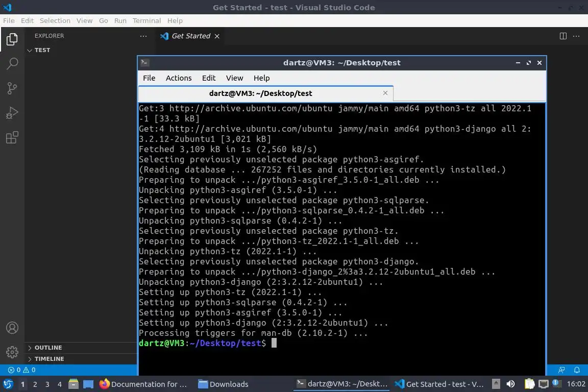Click the VS Code logo in title bar
The image size is (588, 392).
pos(7,7)
